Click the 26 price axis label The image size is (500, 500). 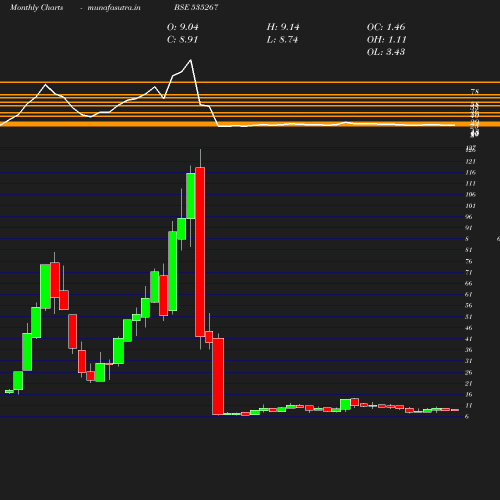tap(469, 373)
